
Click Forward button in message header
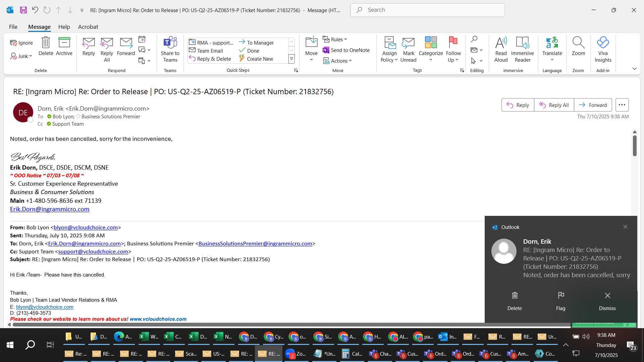(593, 105)
